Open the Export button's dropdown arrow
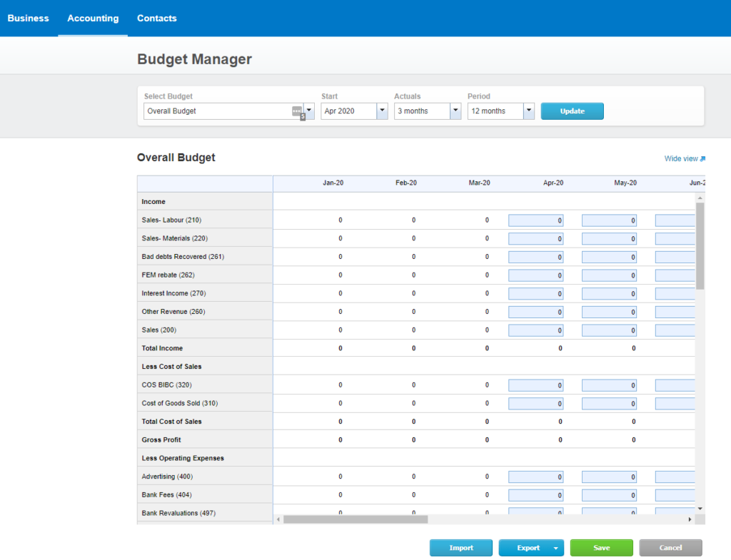 point(555,548)
